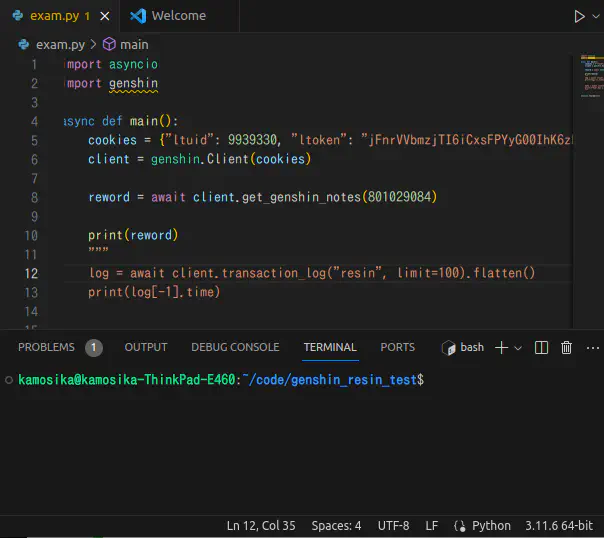Run the Python file with play button

(x=578, y=16)
